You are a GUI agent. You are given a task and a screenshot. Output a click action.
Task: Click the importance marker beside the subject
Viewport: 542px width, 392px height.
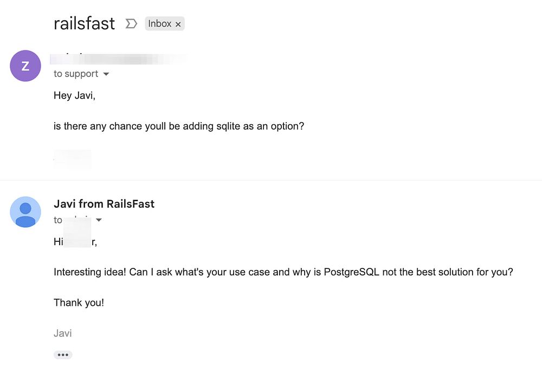coord(131,24)
